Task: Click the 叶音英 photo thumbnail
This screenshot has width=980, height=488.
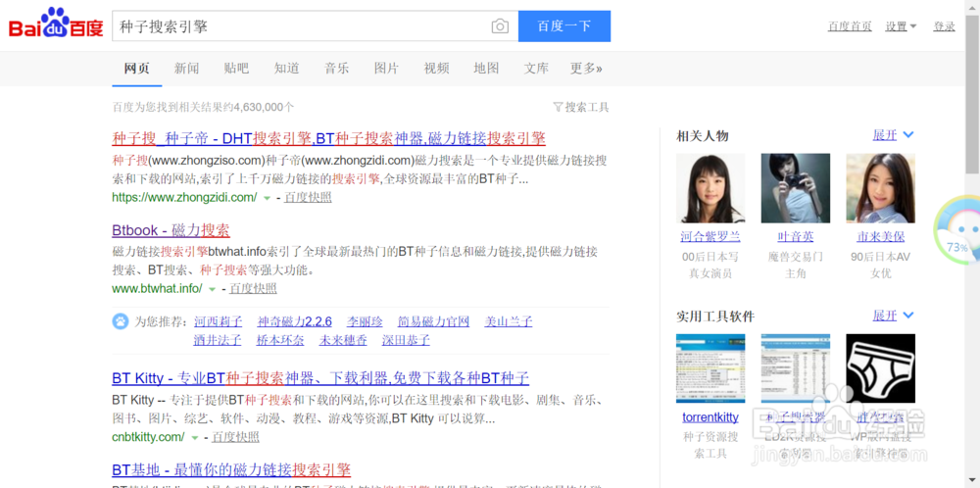Action: [x=796, y=189]
